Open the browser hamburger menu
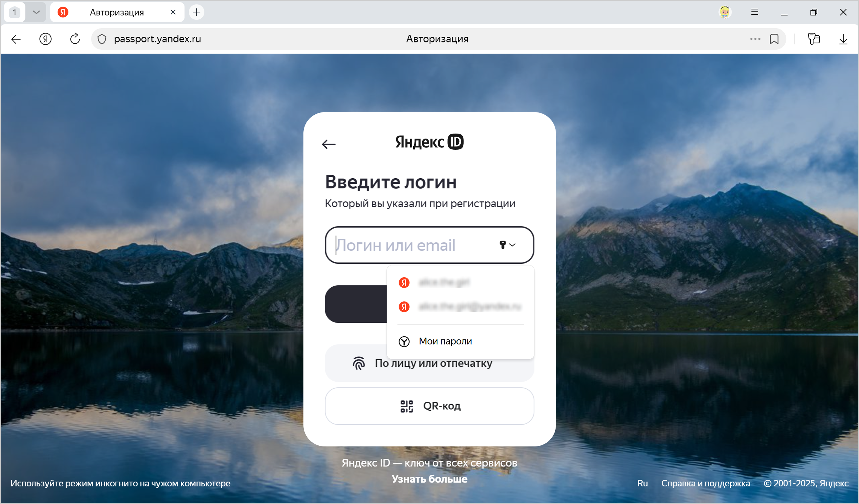 755,12
